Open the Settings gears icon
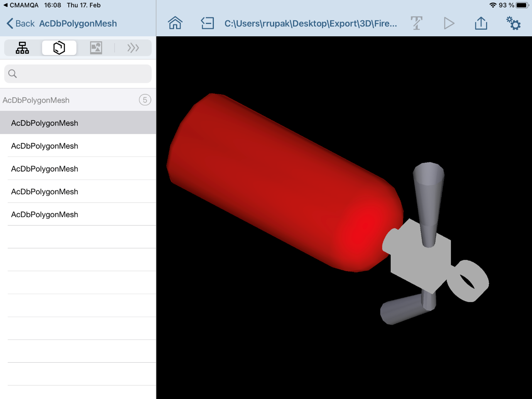 click(513, 23)
